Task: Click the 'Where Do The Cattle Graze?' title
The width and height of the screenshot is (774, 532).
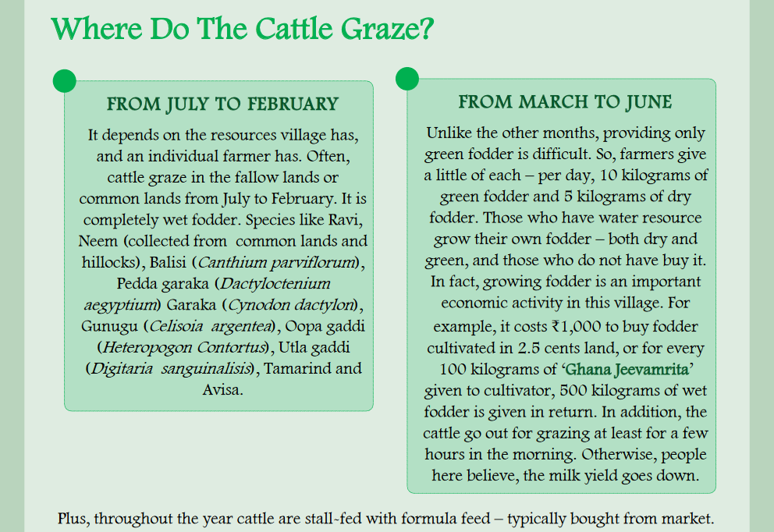Action: [x=243, y=30]
